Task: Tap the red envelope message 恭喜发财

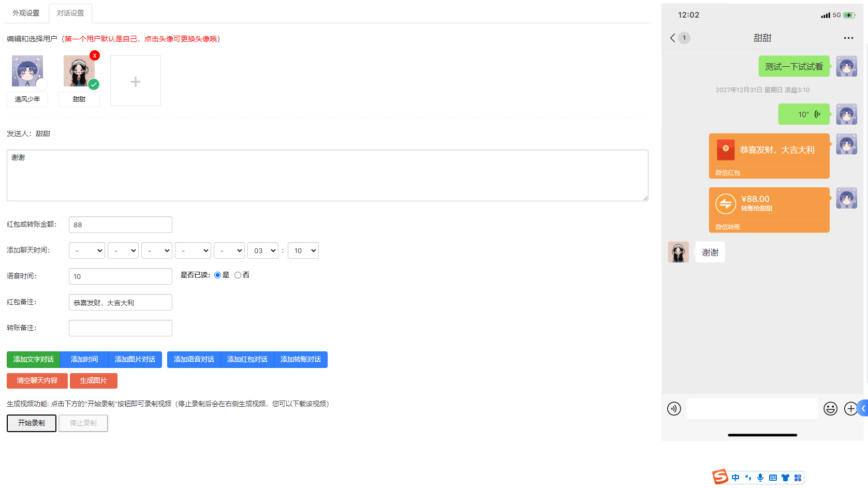Action: tap(769, 156)
